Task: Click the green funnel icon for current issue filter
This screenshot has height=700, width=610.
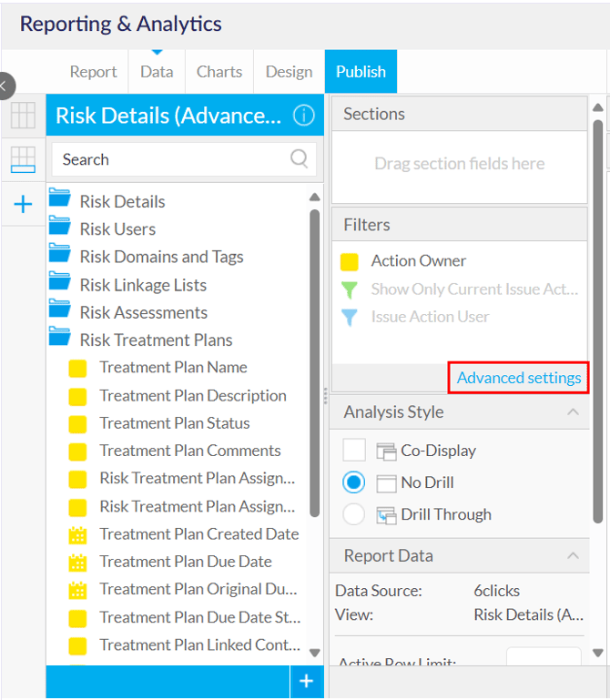Action: [x=349, y=289]
